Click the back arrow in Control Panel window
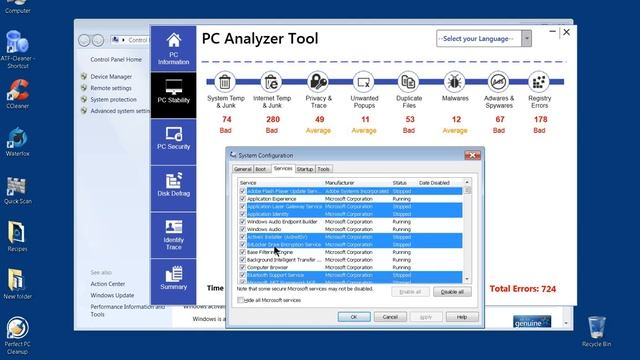 click(x=84, y=40)
